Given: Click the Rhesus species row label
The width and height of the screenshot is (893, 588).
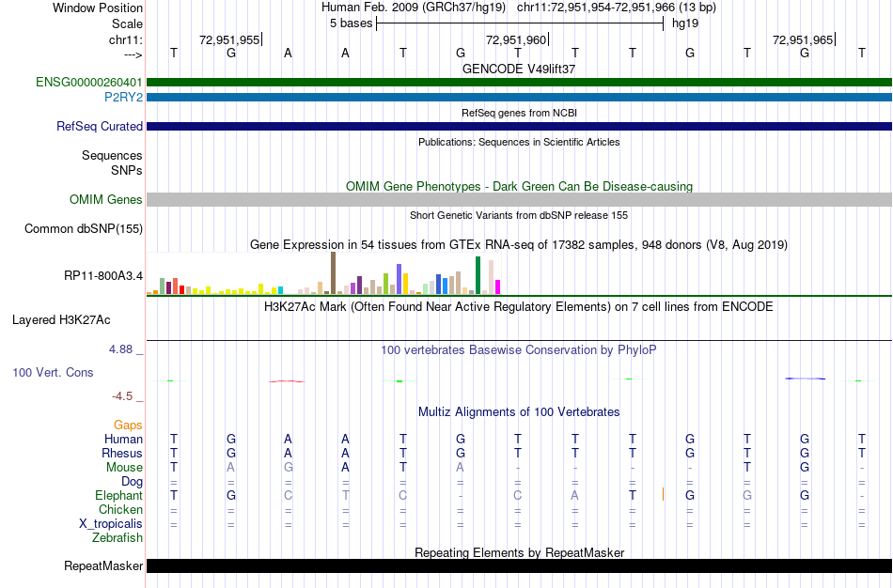Looking at the screenshot, I should [122, 453].
